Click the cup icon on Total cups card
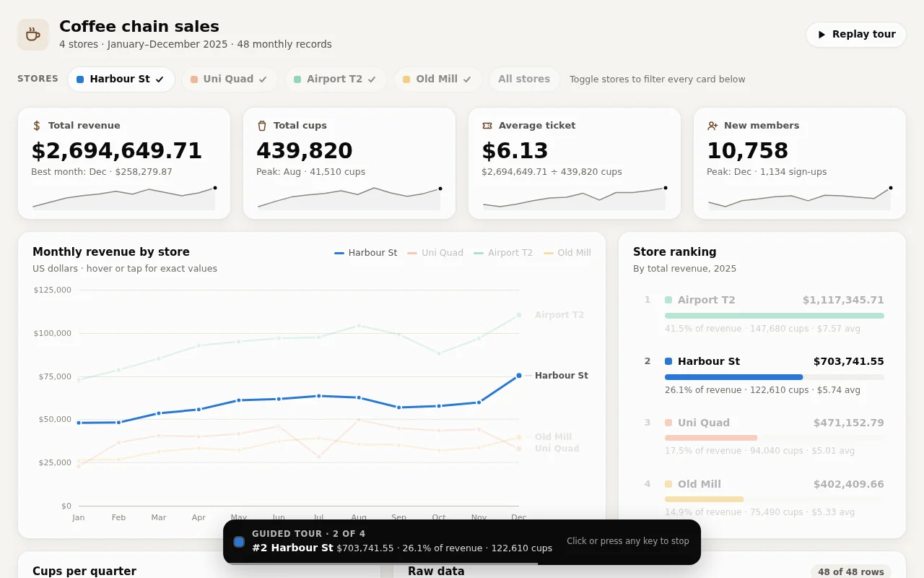 pos(262,126)
